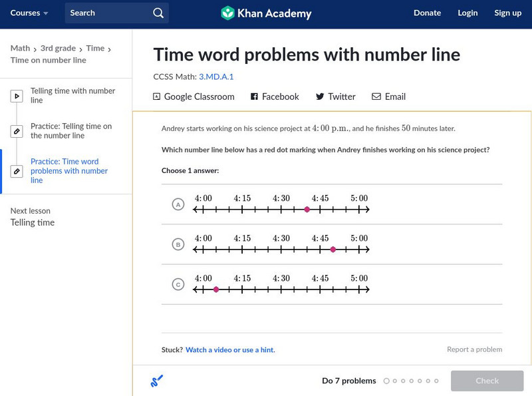Screen dimensions: 532x396
Task: Click the search magnifier icon
Action: pyautogui.click(x=158, y=13)
